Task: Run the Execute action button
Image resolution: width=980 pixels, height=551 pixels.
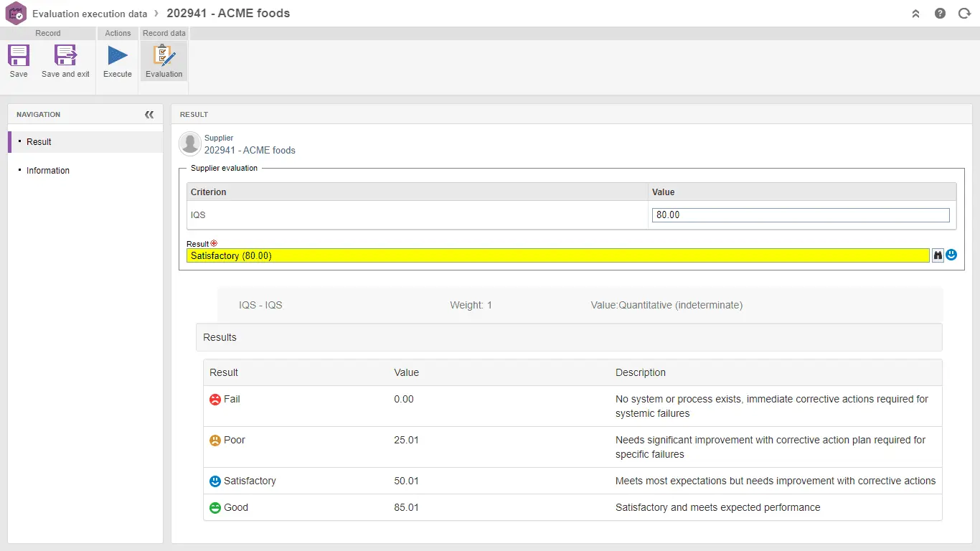Action: 118,60
